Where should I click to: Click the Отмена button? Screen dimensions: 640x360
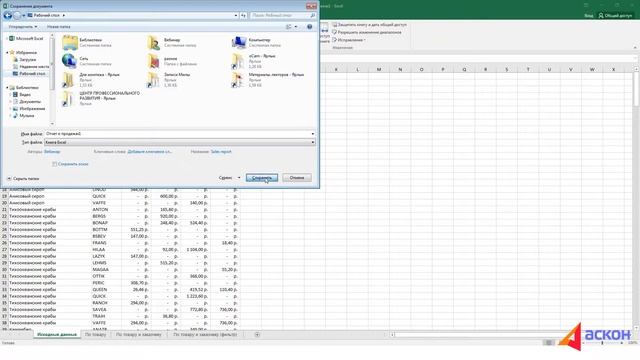(297, 178)
